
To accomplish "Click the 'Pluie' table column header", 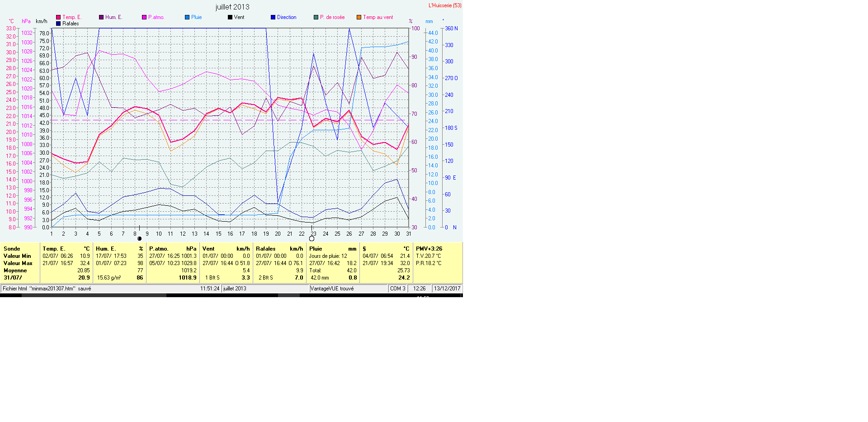I will point(316,249).
